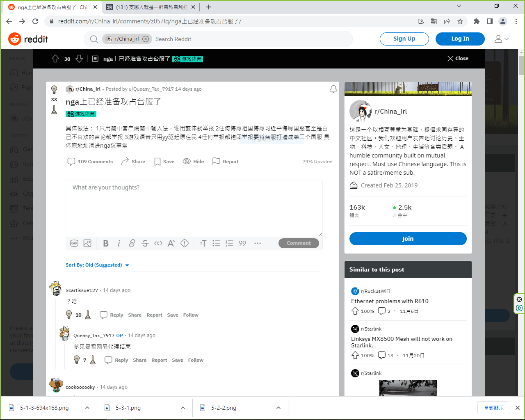Switch to the (131) second browser tab

click(151, 7)
